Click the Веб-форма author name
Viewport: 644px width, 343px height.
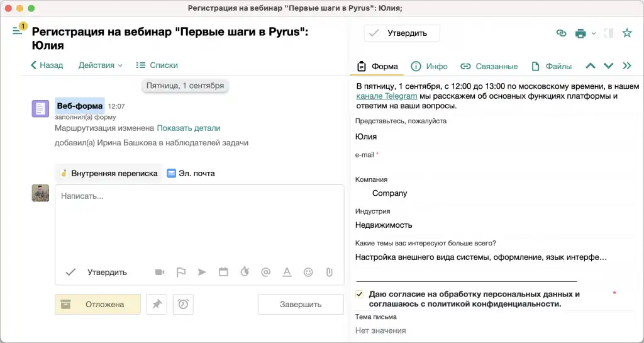(x=80, y=106)
